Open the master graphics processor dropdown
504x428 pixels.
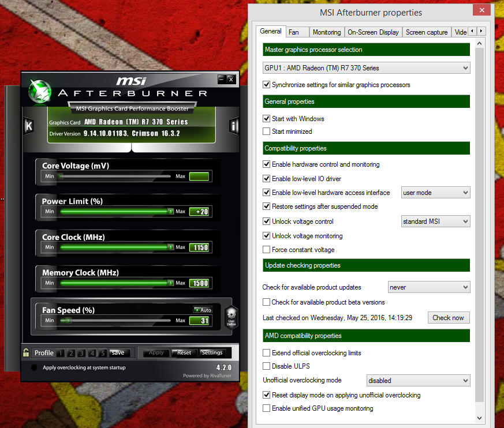[x=367, y=68]
